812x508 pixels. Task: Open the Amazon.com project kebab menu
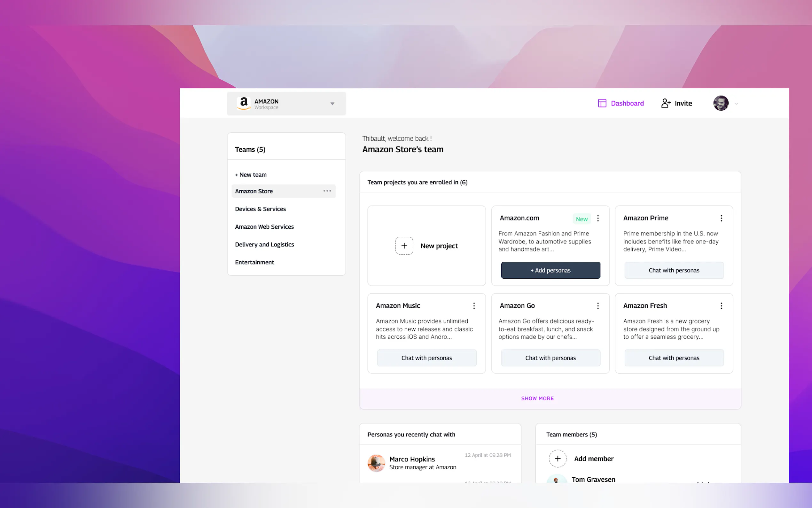click(598, 218)
